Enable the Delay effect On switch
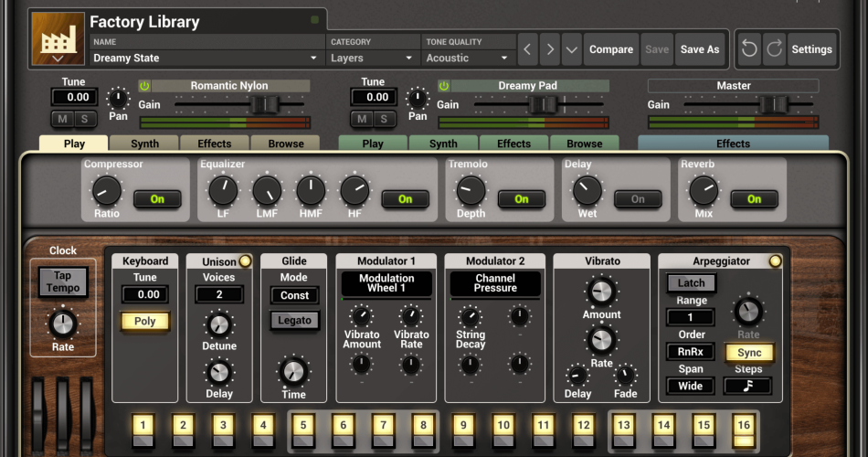The image size is (868, 457). click(638, 198)
